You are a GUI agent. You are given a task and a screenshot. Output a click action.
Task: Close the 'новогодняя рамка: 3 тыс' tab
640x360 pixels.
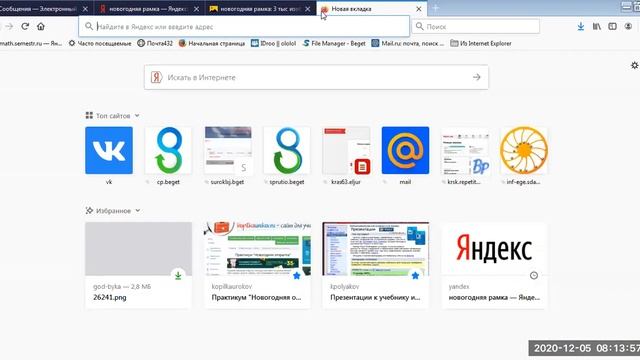(307, 9)
